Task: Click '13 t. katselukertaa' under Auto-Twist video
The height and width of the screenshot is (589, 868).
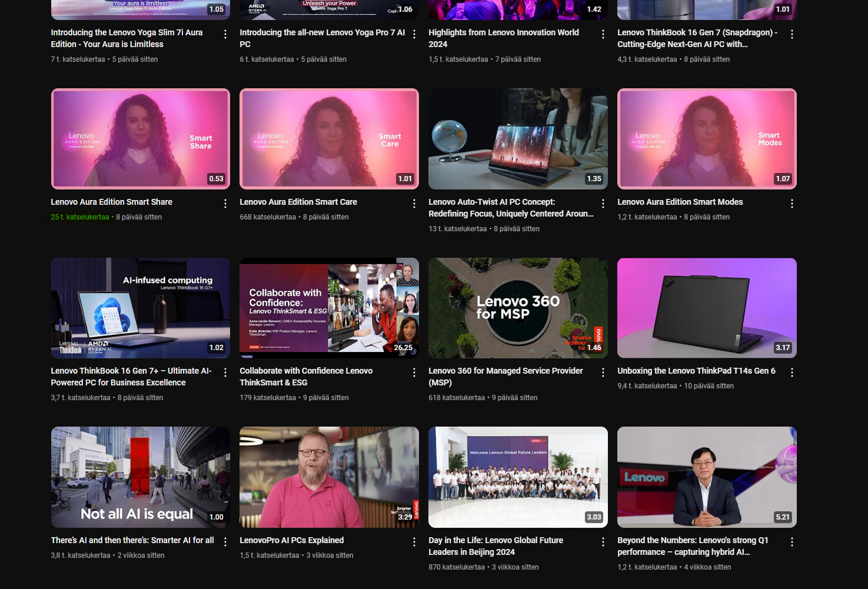Action: [458, 229]
